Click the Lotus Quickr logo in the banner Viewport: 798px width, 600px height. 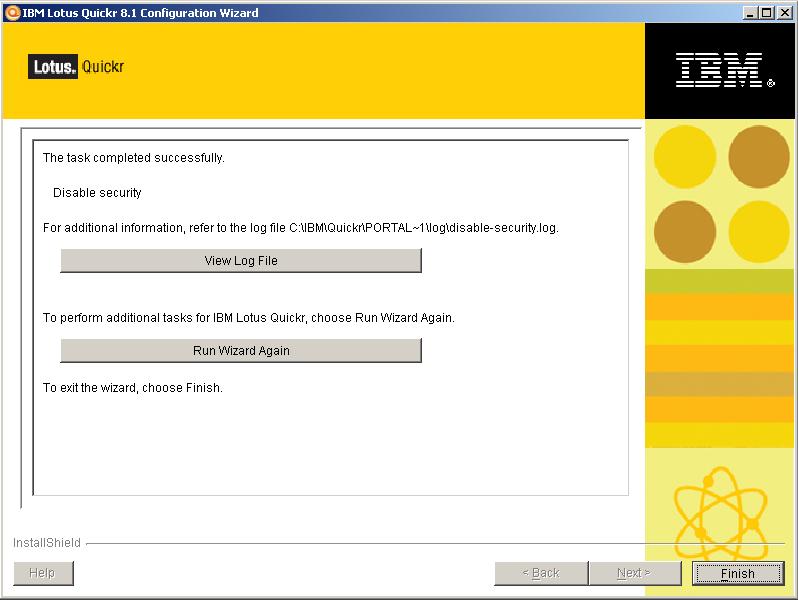[76, 67]
